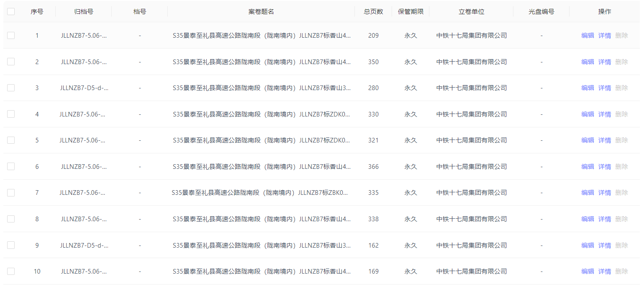The height and width of the screenshot is (287, 644).
Task: Check the checkbox for row 6
Action: [11, 166]
